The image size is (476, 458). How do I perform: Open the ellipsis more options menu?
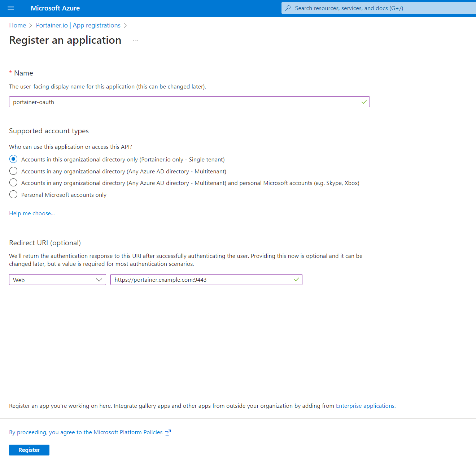[x=136, y=40]
